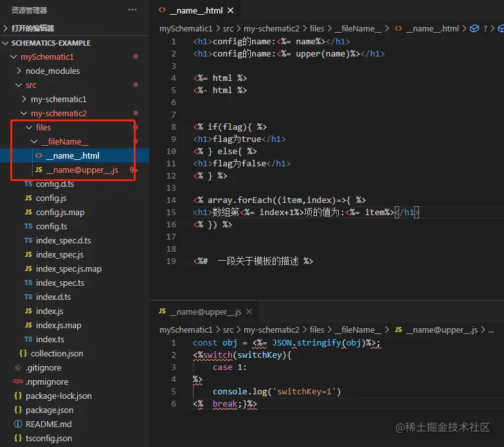This screenshot has height=447, width=504.
Task: Click the braces icon of package-lock.json
Action: 18,396
